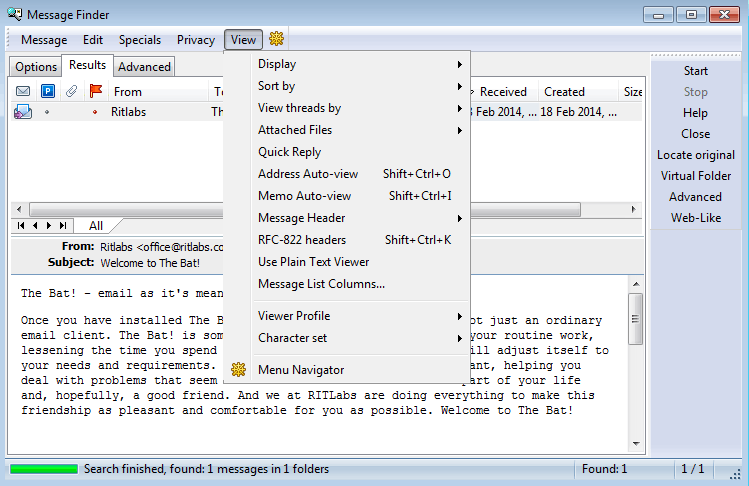Click the red flag column icon
This screenshot has width=749, height=486.
click(x=96, y=91)
